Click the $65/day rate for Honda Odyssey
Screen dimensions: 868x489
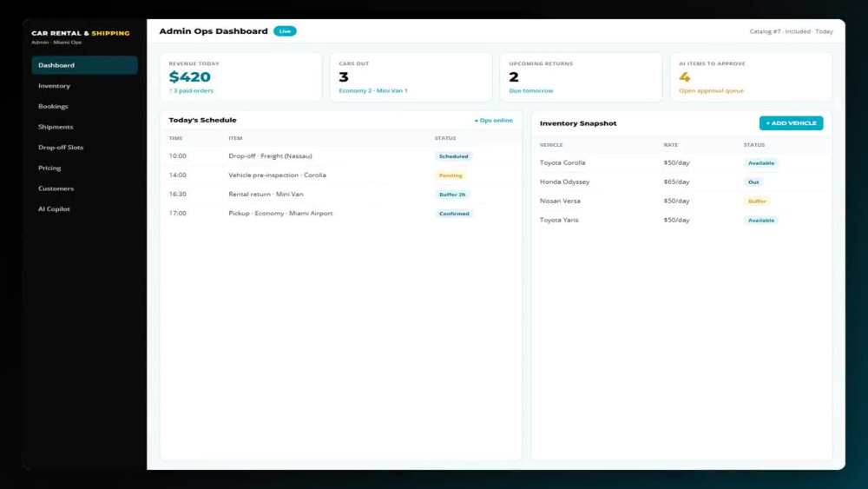pyautogui.click(x=676, y=182)
